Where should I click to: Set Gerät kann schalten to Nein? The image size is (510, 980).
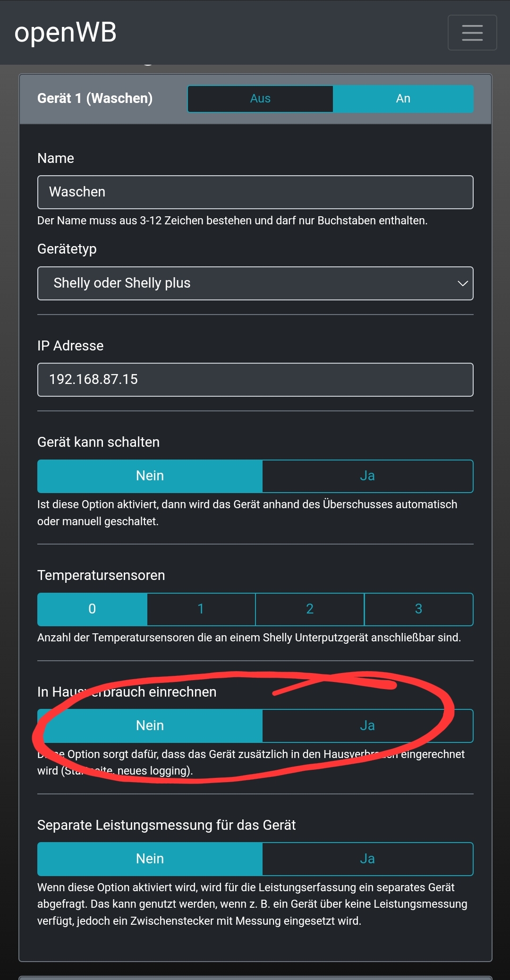[150, 476]
